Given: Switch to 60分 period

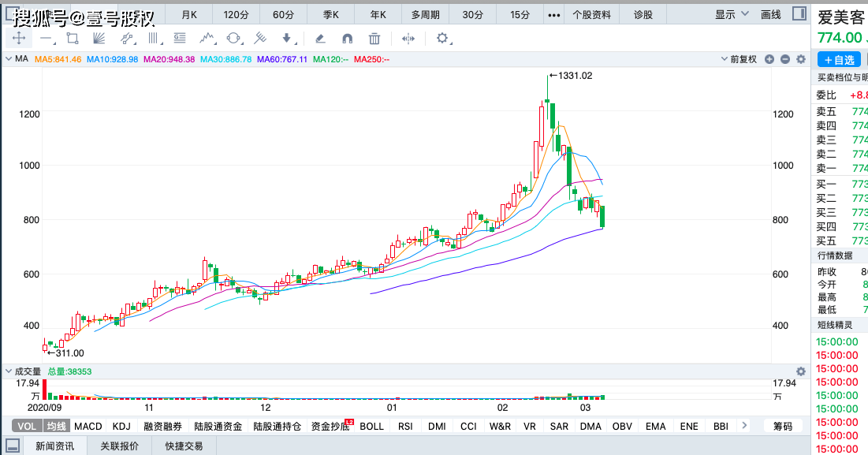Looking at the screenshot, I should (284, 15).
